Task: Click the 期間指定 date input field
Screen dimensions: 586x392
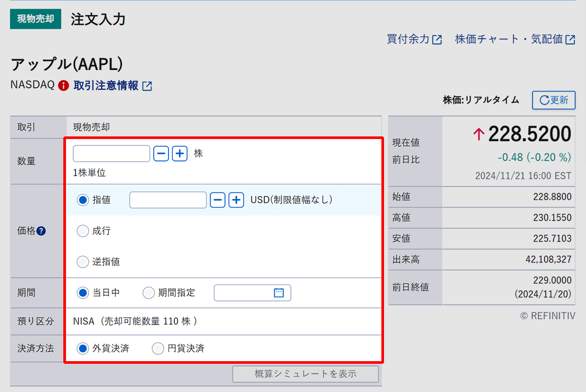Action: pos(252,293)
